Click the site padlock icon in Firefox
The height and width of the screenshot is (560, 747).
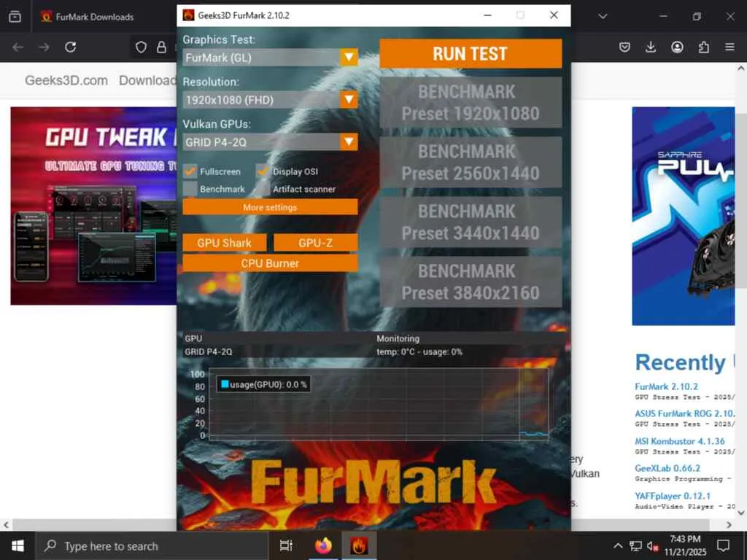tap(161, 47)
